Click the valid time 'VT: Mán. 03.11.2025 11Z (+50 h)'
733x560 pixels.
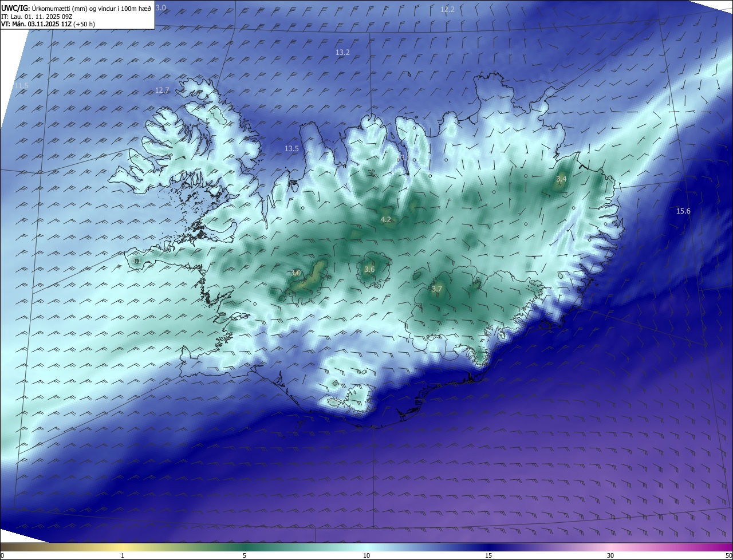48,24
